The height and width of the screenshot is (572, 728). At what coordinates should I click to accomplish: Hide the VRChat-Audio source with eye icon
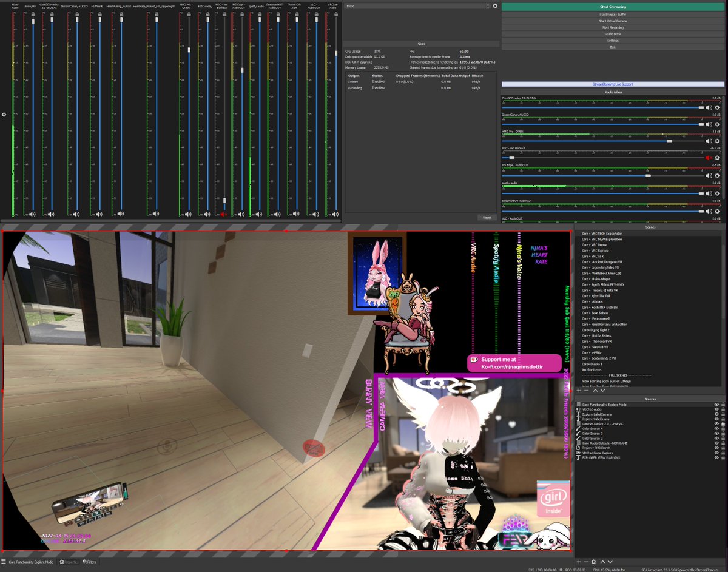[716, 409]
